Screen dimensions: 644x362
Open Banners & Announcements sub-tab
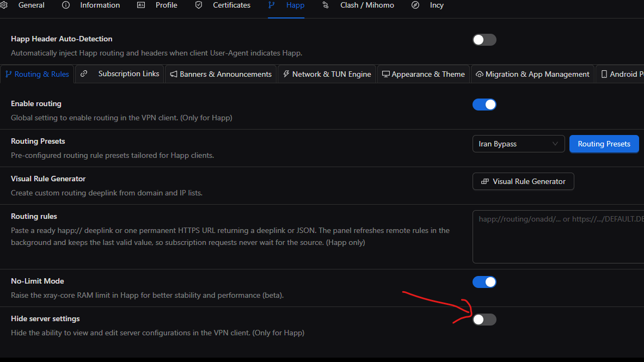coord(221,74)
